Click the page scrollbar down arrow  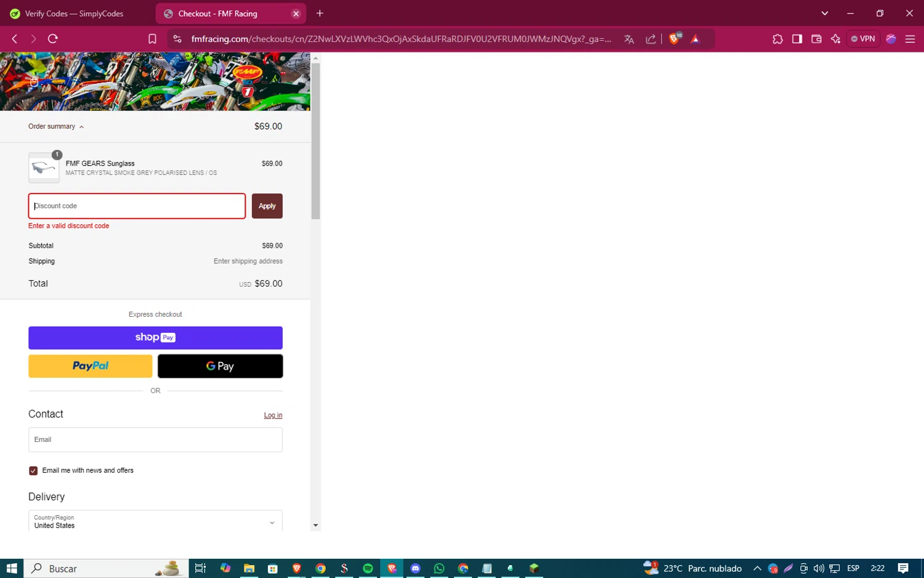[x=315, y=526]
